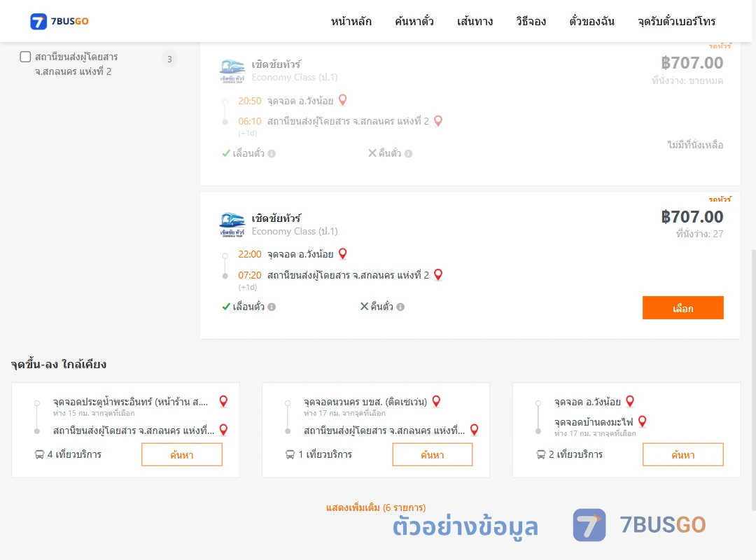Open the เส้นทาง menu item

(x=475, y=21)
